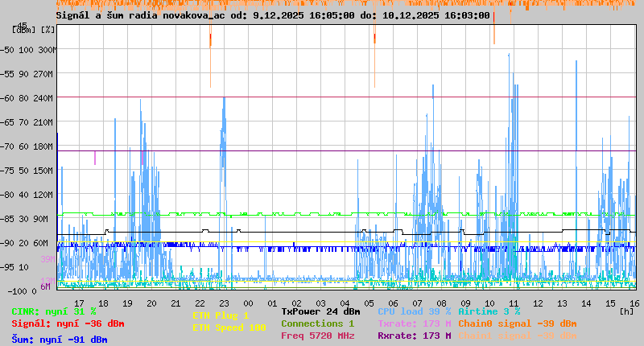The height and width of the screenshot is (346, 644).
Task: Click the 300M label on the Y axis
Action: [47, 49]
